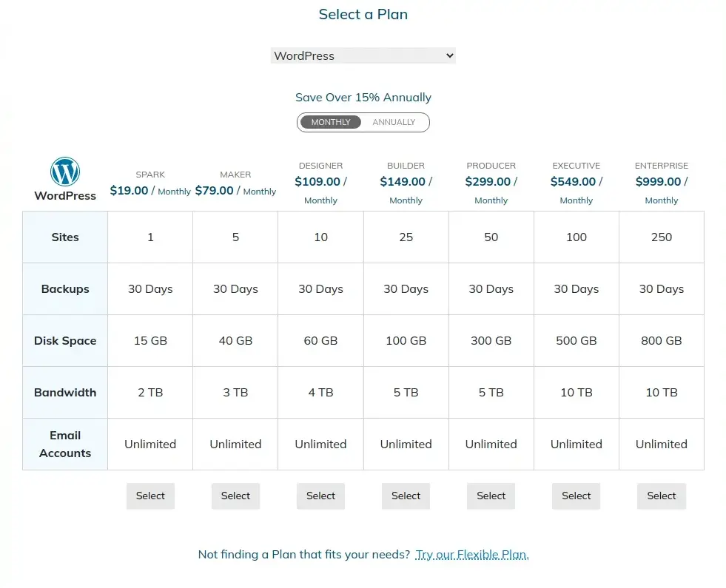Screen dimensions: 726x588
Task: Click the Email Accounts row label
Action: pyautogui.click(x=64, y=444)
